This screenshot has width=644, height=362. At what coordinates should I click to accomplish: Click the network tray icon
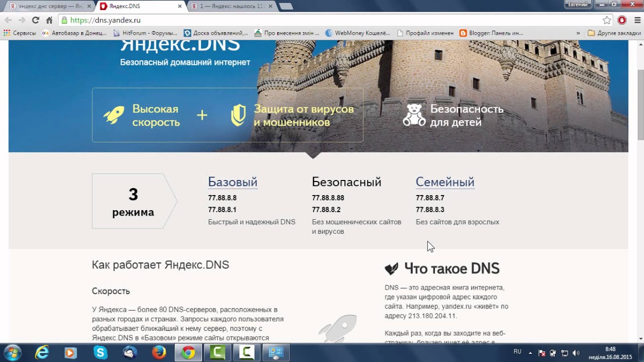[x=565, y=353]
